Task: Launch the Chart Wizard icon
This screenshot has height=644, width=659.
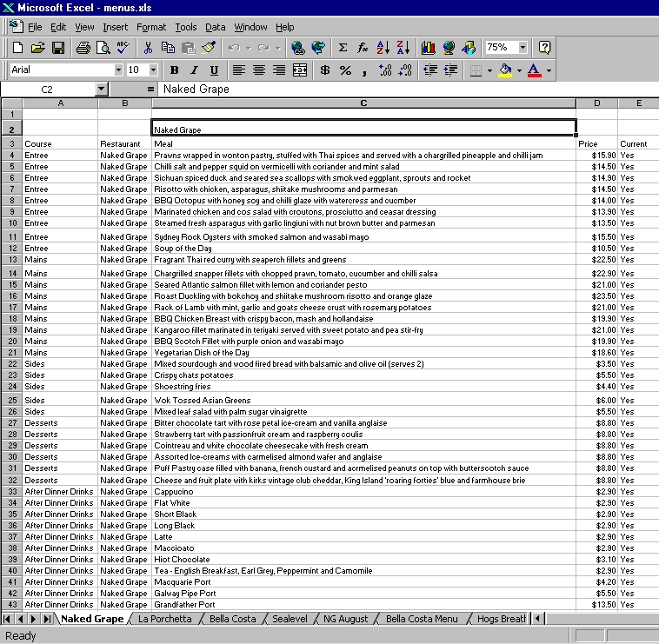Action: [x=429, y=48]
